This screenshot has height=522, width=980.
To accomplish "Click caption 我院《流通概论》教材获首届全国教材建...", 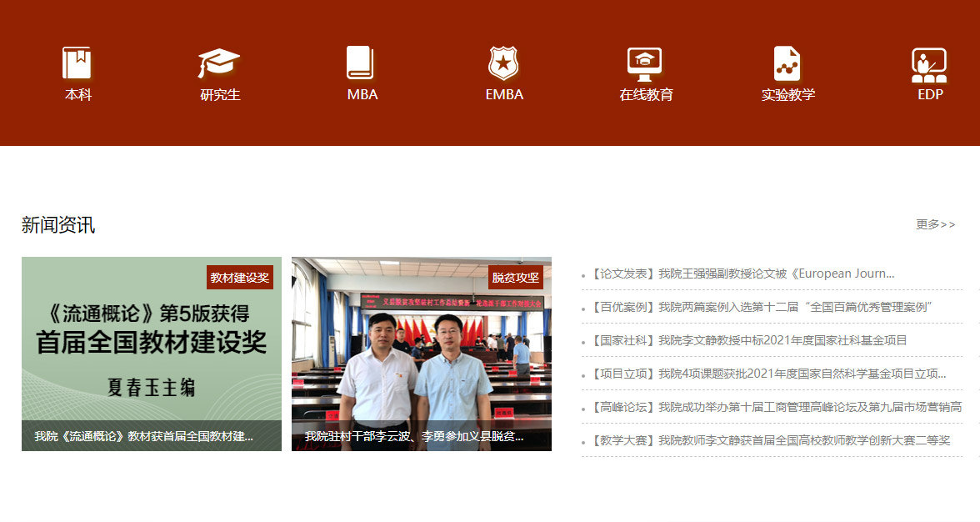I will coord(143,436).
